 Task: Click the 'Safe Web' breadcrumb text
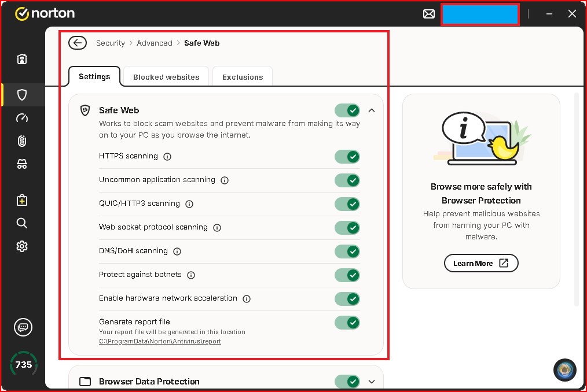coord(202,43)
